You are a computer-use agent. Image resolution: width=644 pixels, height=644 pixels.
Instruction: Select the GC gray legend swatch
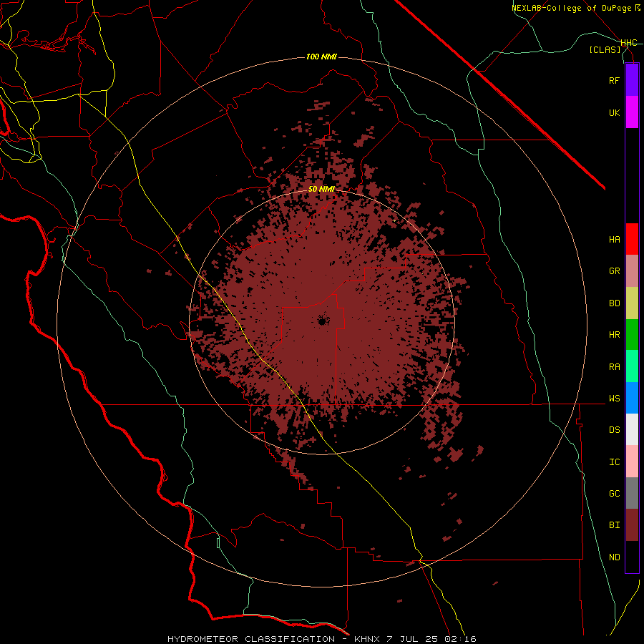tap(632, 493)
